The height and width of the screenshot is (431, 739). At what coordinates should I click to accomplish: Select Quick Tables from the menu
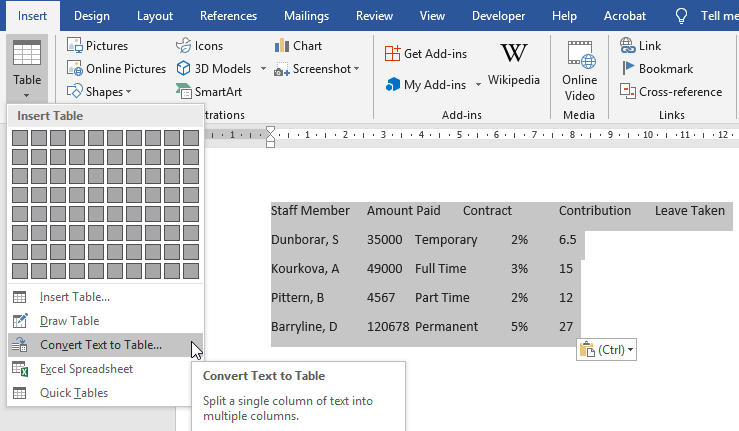[x=73, y=393]
